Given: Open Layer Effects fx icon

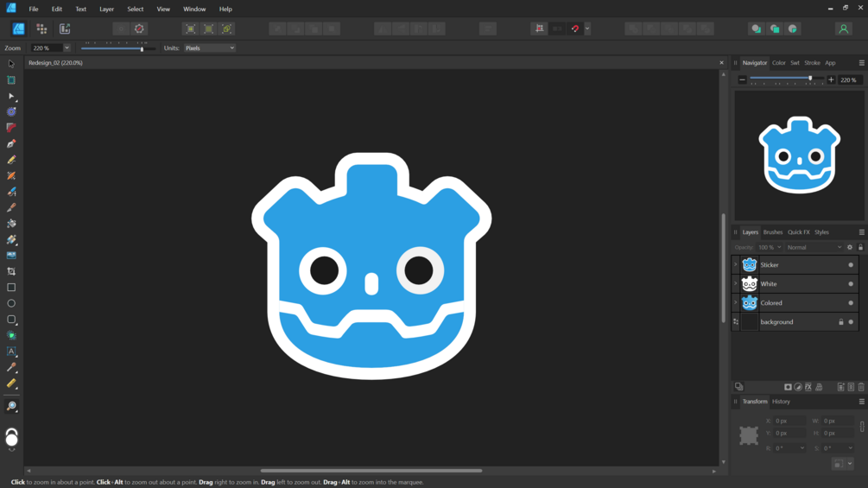Looking at the screenshot, I should tap(808, 387).
